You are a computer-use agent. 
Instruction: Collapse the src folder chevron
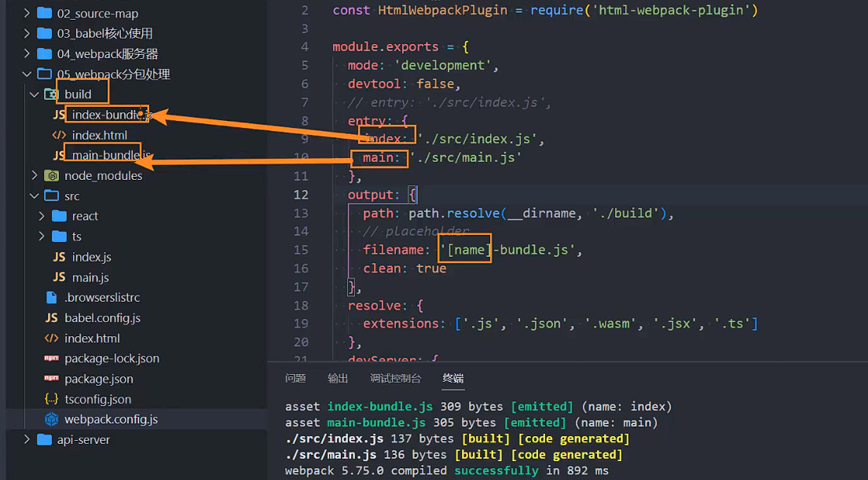(x=34, y=196)
